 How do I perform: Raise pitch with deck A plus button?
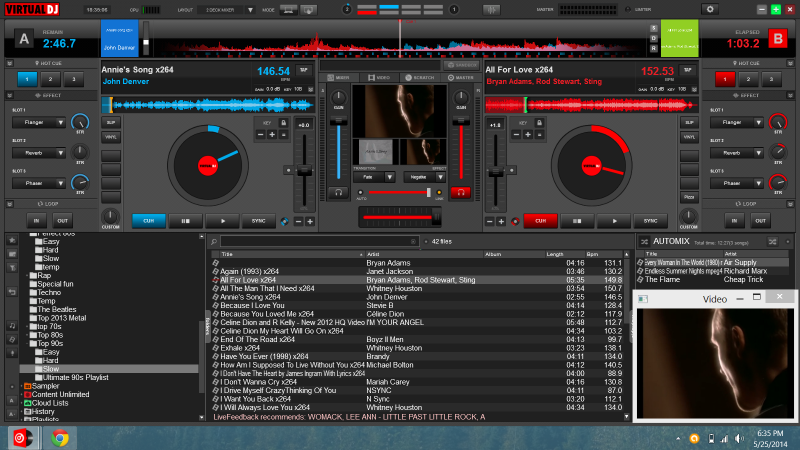coord(310,221)
